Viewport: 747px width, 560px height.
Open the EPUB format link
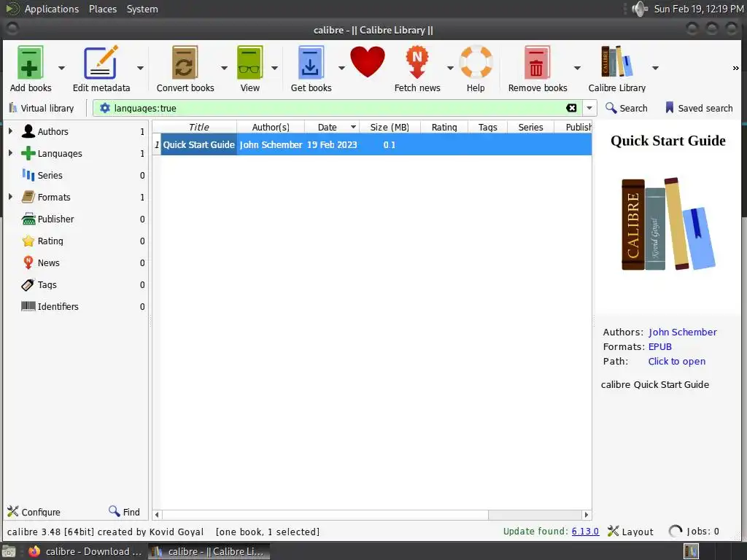(659, 346)
